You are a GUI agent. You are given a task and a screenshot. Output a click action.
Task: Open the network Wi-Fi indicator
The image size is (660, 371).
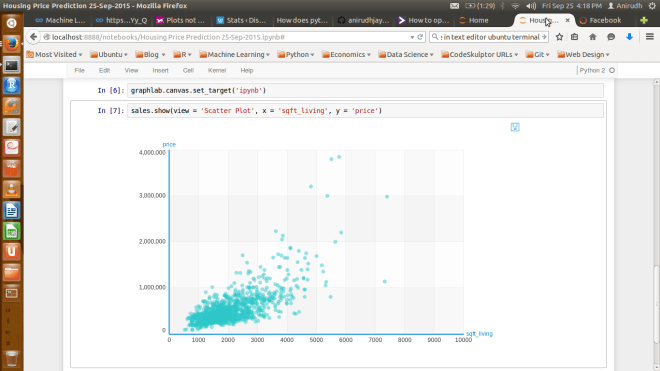tap(515, 6)
